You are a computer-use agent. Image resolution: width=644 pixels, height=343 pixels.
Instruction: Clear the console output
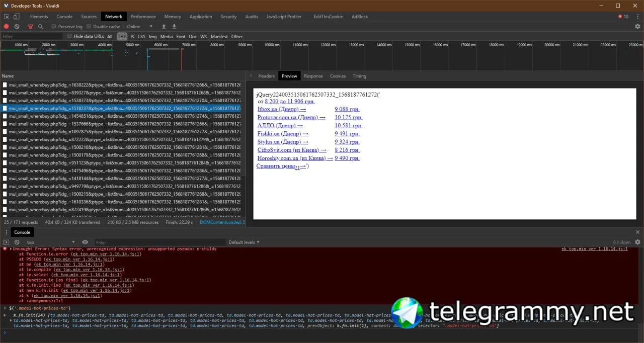click(x=17, y=242)
